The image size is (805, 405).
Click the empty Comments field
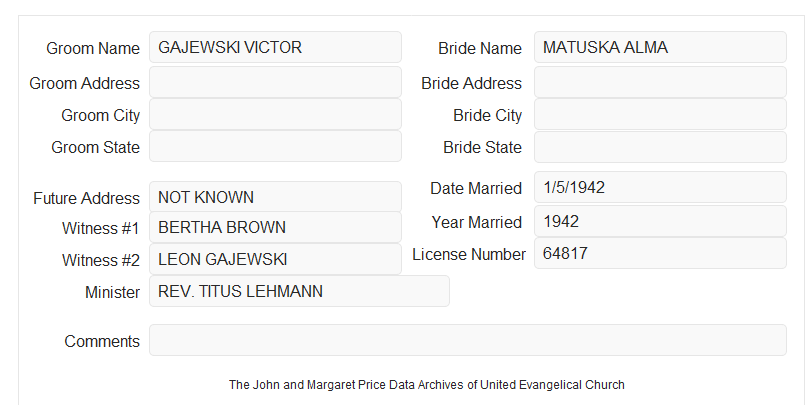[x=468, y=340]
